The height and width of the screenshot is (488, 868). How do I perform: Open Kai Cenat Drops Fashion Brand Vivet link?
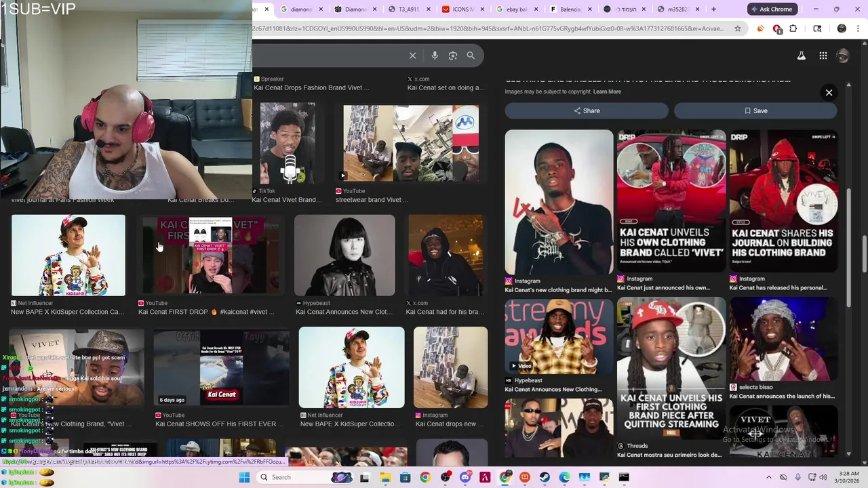coord(311,87)
